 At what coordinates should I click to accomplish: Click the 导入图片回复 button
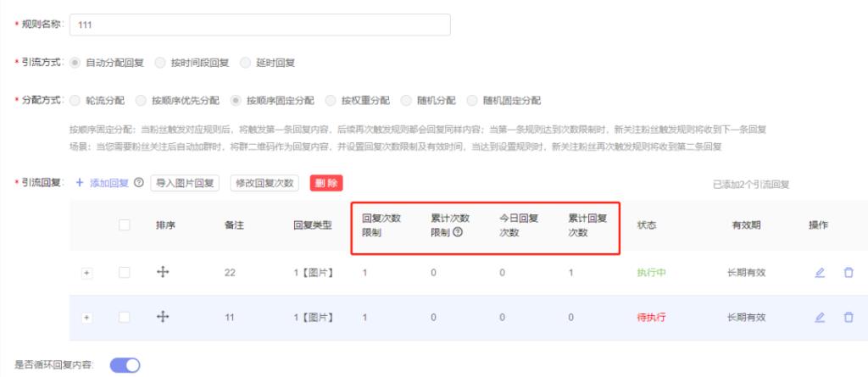coord(185,183)
